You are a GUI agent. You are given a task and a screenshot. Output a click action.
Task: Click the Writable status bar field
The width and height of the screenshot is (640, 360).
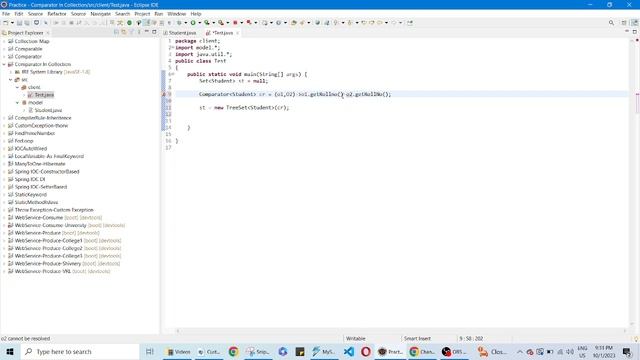click(x=356, y=338)
